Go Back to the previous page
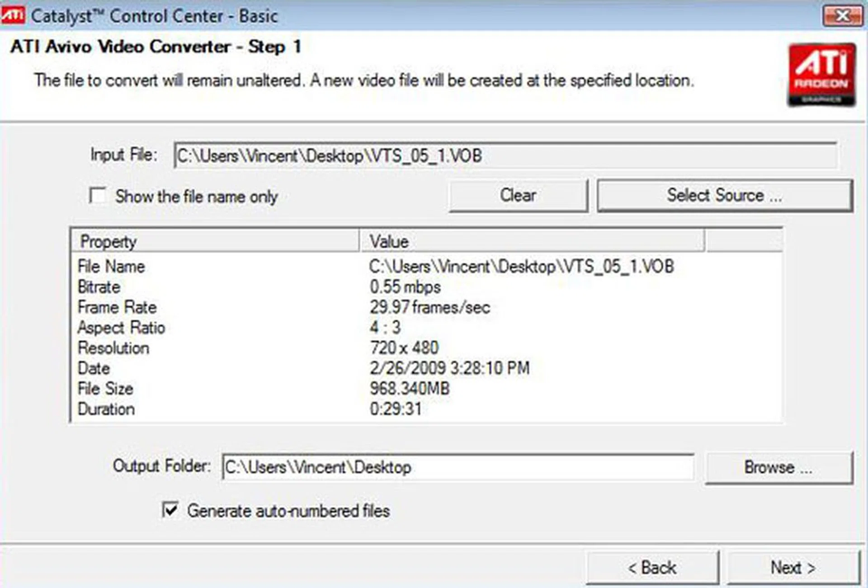Viewport: 868px width, 588px height. 652,567
